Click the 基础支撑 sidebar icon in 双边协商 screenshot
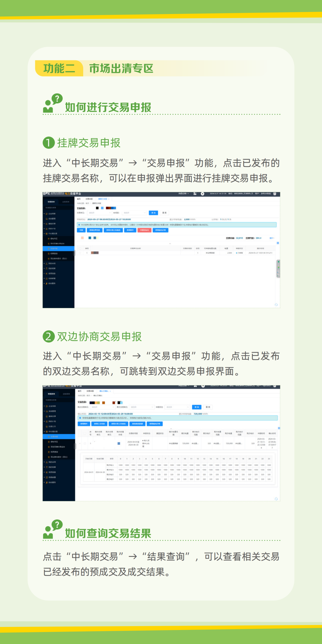The width and height of the screenshot is (322, 644). (47, 416)
